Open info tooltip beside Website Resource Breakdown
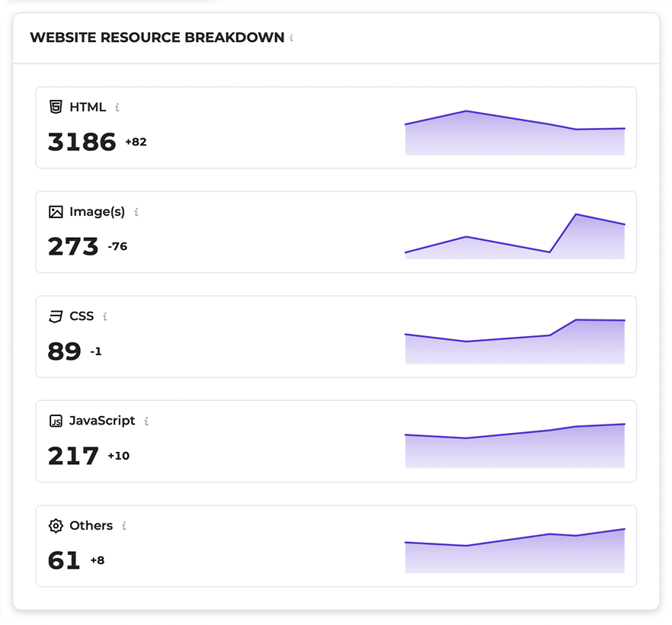Image resolution: width=672 pixels, height=625 pixels. point(292,38)
